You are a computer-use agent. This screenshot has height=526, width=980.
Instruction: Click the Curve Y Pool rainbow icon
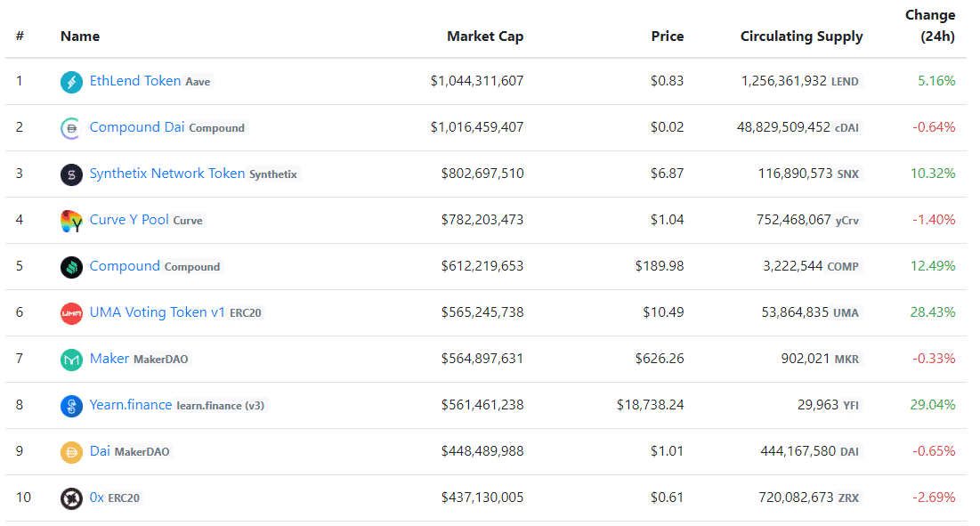(x=71, y=221)
